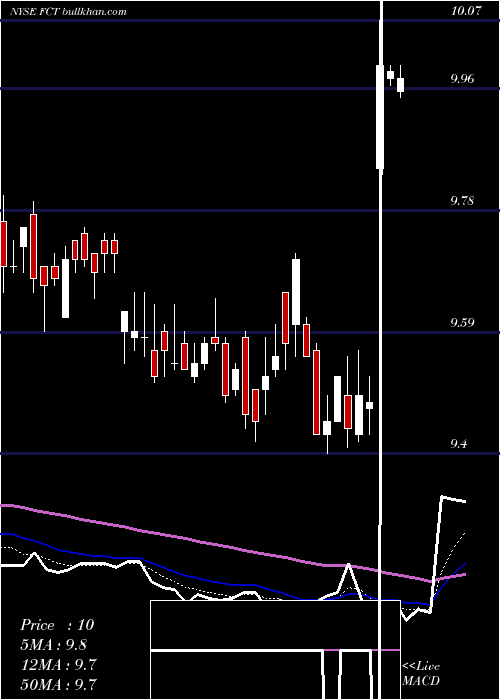Click the 9.4 price axis label

(459, 444)
